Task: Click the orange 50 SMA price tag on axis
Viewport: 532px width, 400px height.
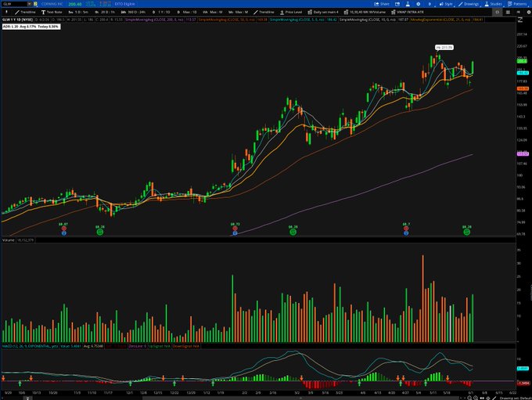Action: click(523, 88)
